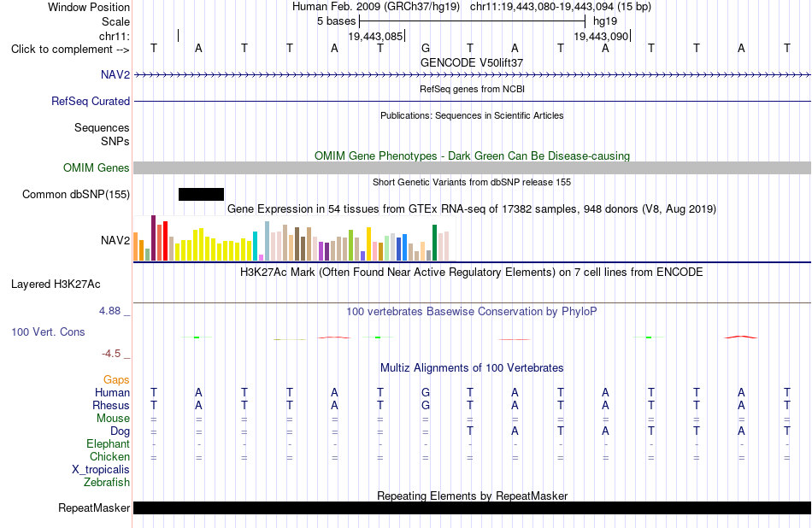Click '100 vertebrates Basewise Conservation by PhyloP' title
812x528 pixels.
(x=472, y=312)
